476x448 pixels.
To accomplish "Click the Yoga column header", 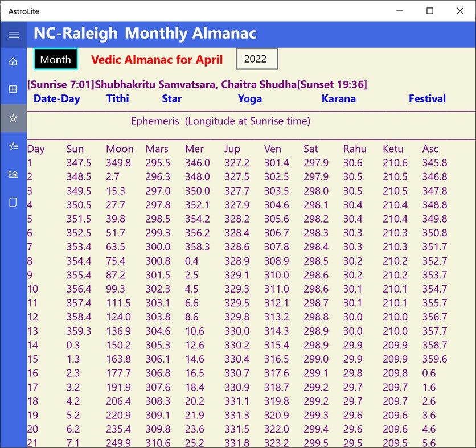I will pos(250,98).
